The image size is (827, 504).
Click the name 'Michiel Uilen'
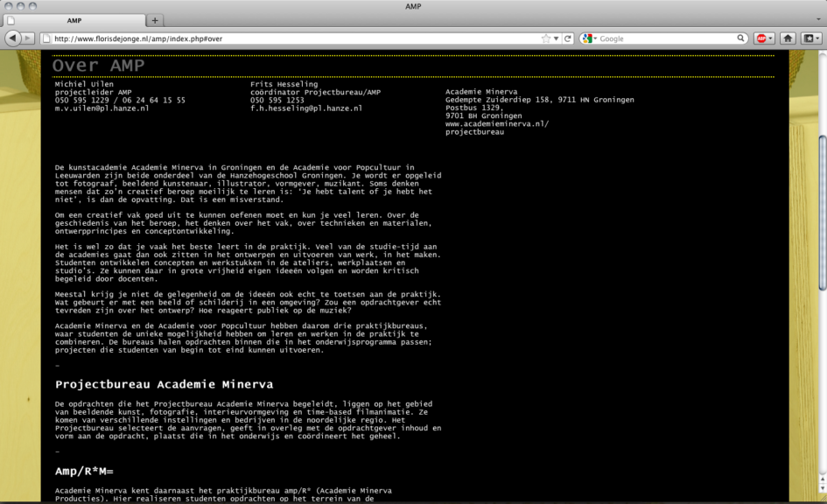tap(84, 84)
